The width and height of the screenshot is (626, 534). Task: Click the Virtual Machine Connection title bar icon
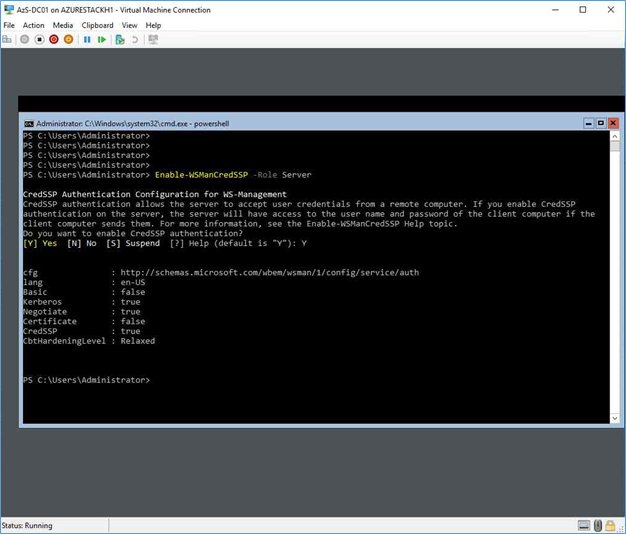(8, 10)
